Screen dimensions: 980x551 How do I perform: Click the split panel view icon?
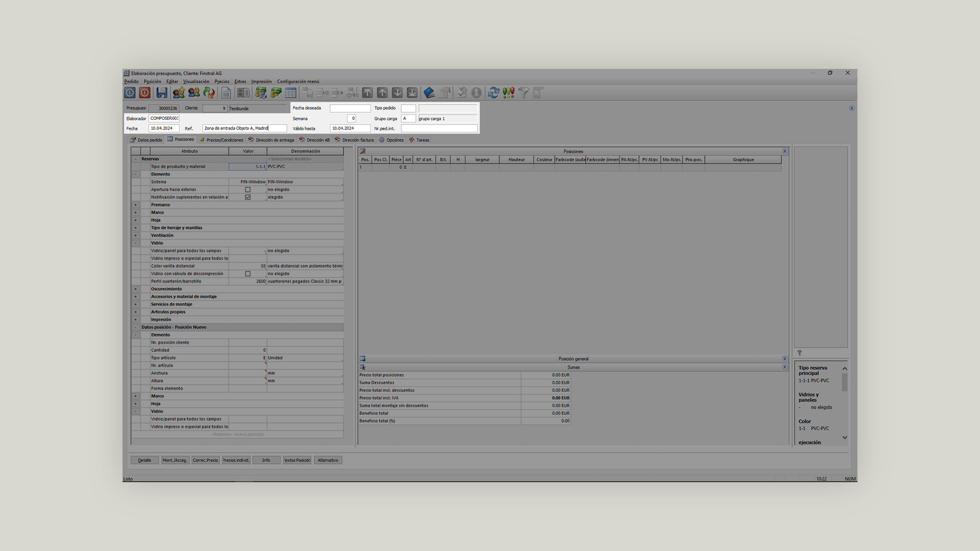click(243, 92)
